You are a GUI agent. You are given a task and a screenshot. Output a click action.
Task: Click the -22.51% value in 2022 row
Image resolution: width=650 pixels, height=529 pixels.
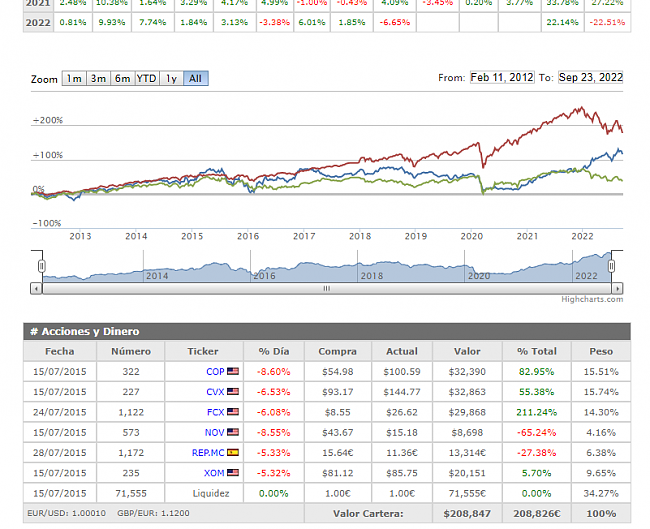(x=607, y=22)
